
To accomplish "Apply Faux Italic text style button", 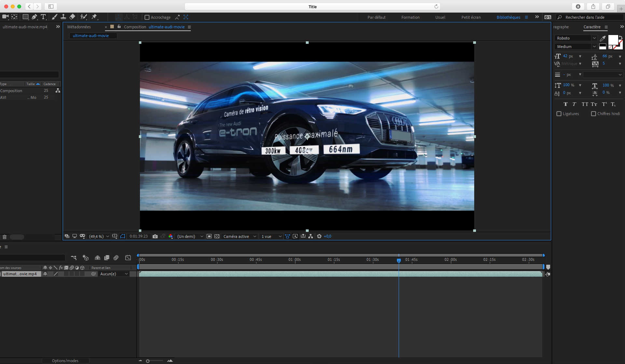I will 575,104.
